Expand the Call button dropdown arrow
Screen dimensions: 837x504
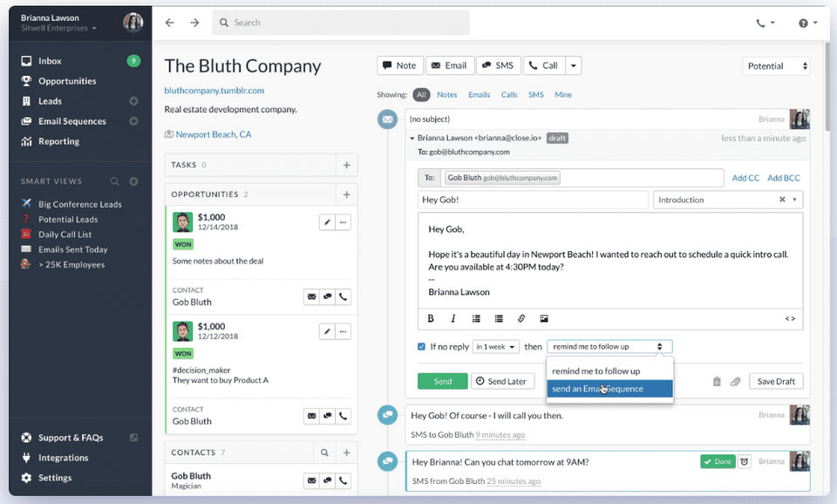(x=574, y=65)
